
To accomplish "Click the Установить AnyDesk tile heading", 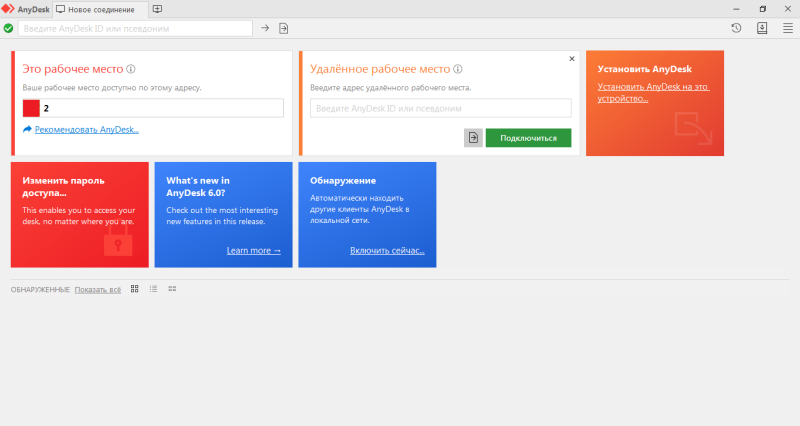I will [644, 69].
